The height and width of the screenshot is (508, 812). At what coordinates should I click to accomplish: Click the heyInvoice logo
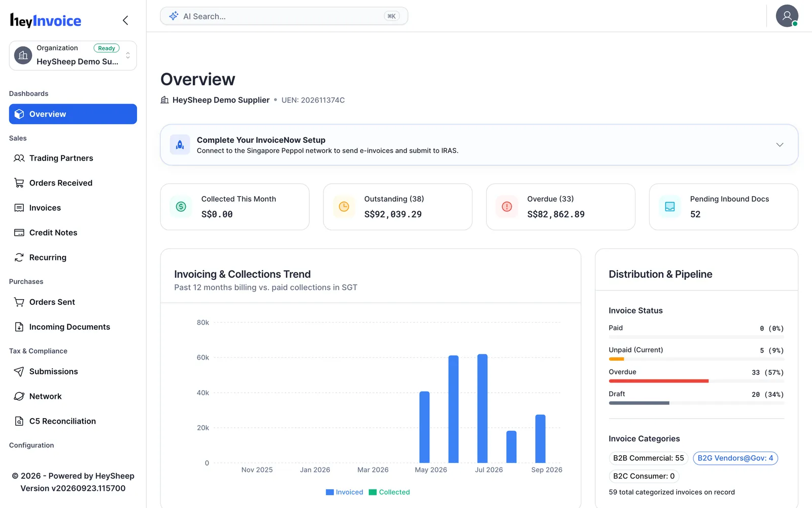(46, 20)
